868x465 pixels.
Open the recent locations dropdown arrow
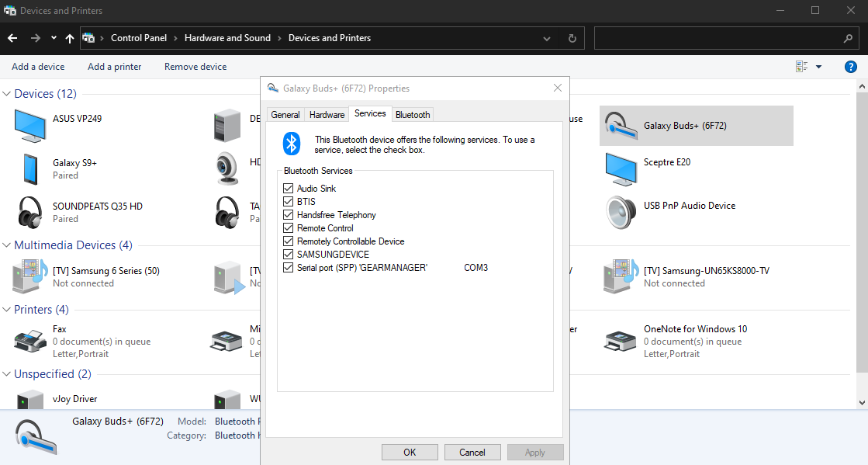click(x=54, y=38)
